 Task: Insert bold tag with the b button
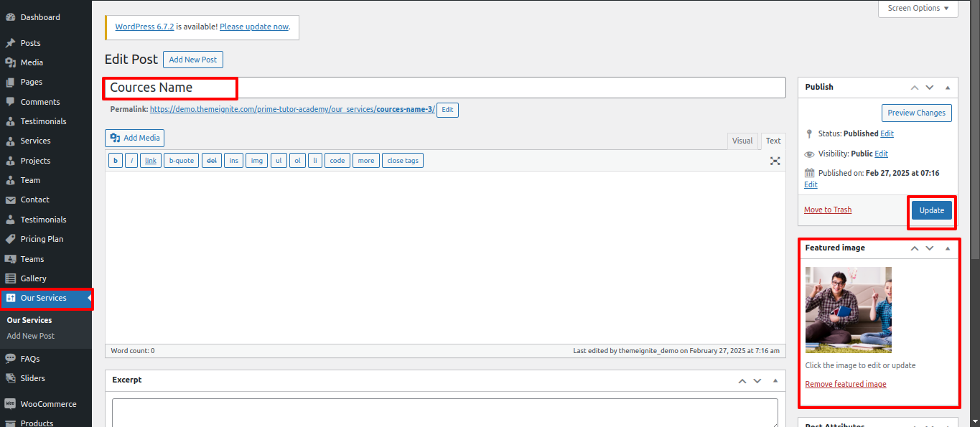116,161
